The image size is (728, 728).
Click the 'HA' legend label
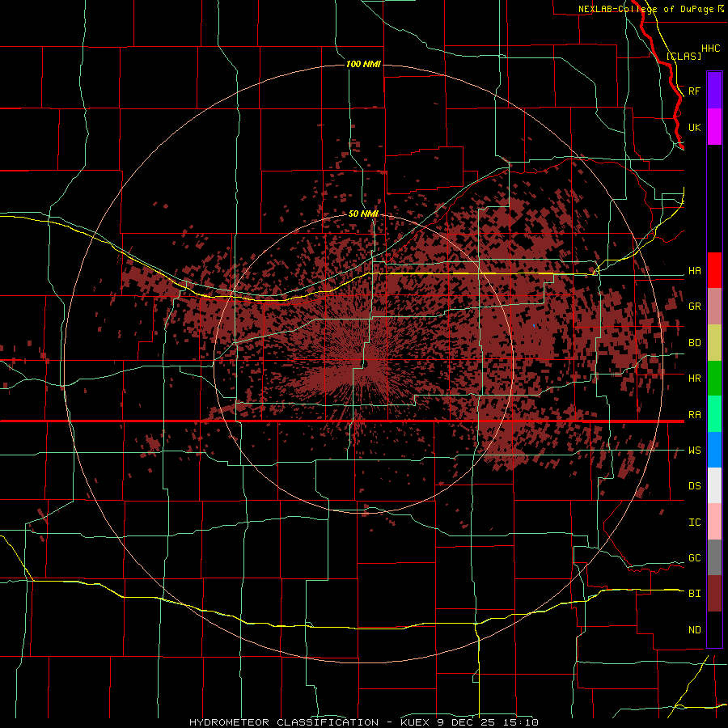(x=695, y=270)
